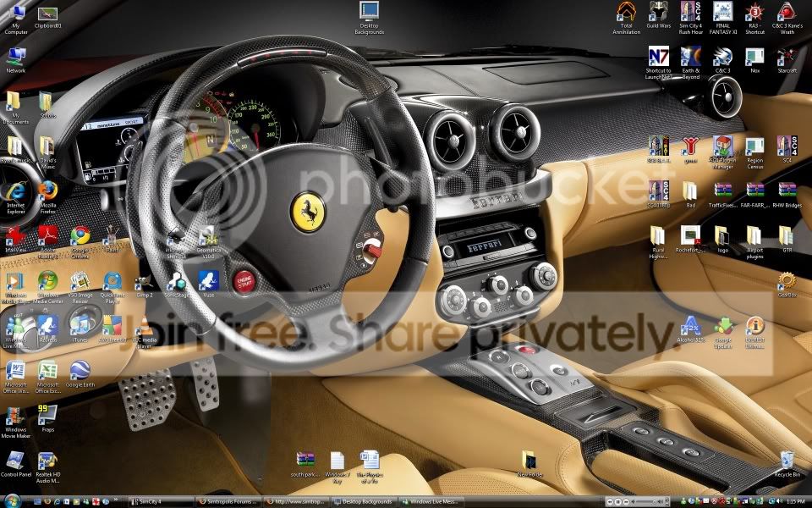Click the Windows Start orb

(x=11, y=501)
